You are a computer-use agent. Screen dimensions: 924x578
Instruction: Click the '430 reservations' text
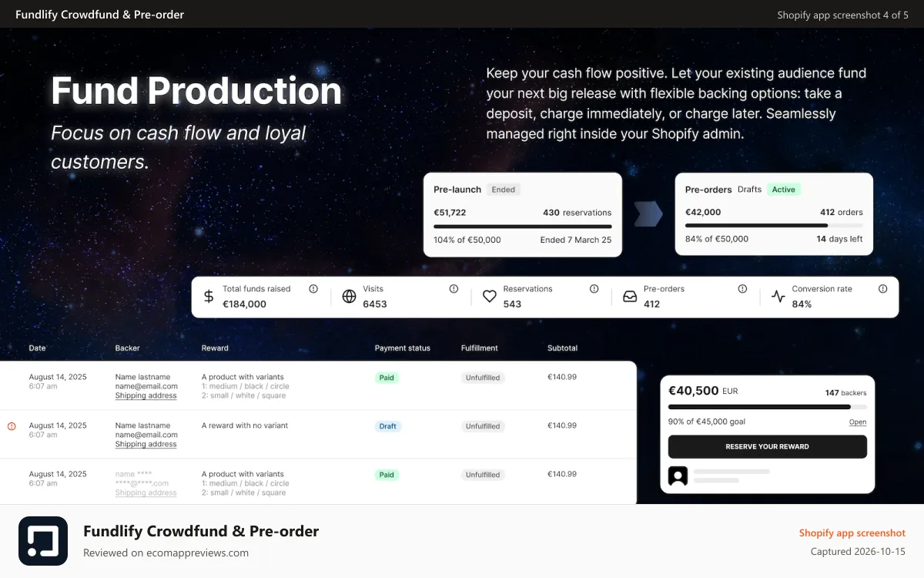click(x=577, y=213)
